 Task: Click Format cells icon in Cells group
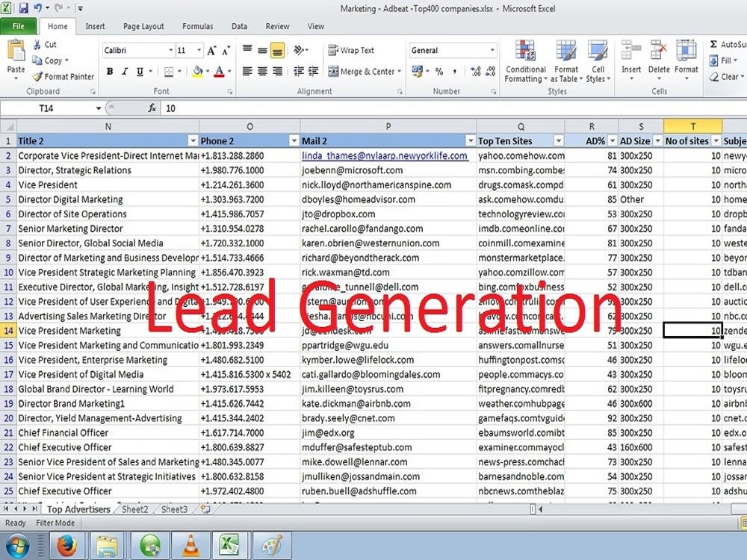pyautogui.click(x=686, y=51)
